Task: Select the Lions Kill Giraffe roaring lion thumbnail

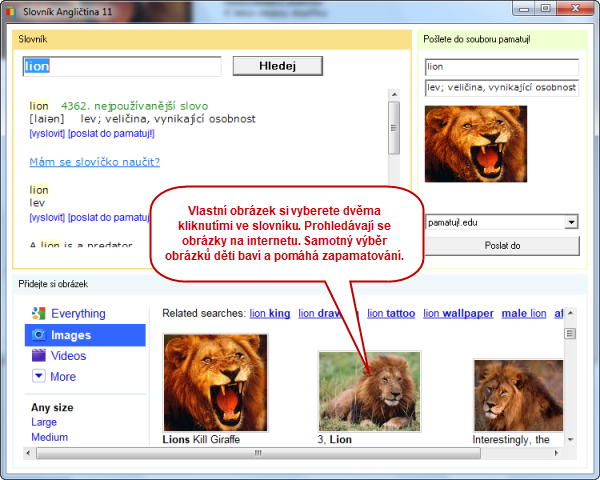Action: [x=215, y=383]
